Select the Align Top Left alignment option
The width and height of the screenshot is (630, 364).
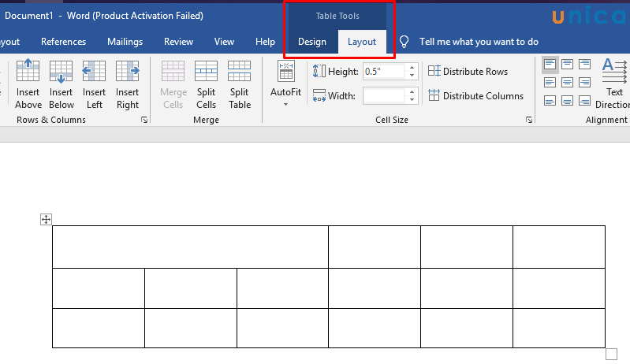point(550,65)
